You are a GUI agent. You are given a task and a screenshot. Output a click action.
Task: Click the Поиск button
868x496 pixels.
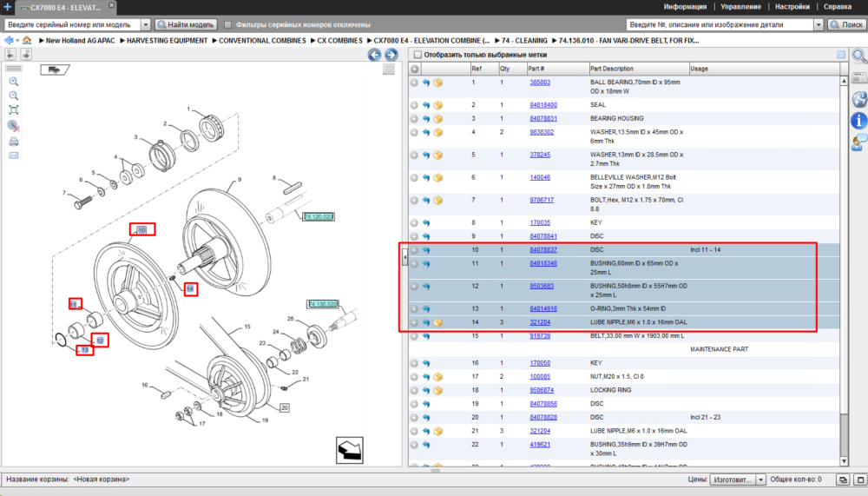846,24
